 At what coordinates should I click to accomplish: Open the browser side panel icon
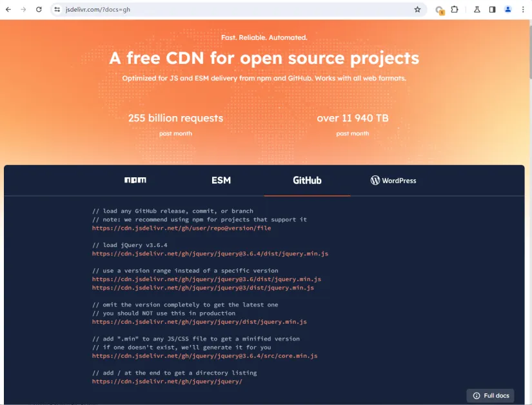pyautogui.click(x=491, y=9)
